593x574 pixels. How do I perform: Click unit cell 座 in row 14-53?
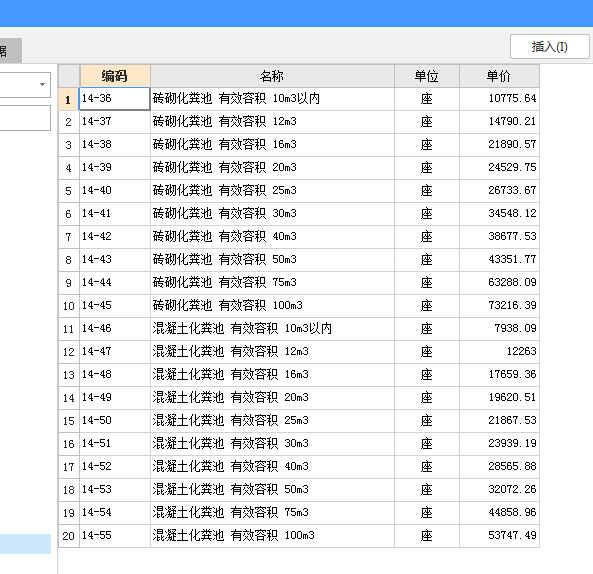pyautogui.click(x=427, y=490)
